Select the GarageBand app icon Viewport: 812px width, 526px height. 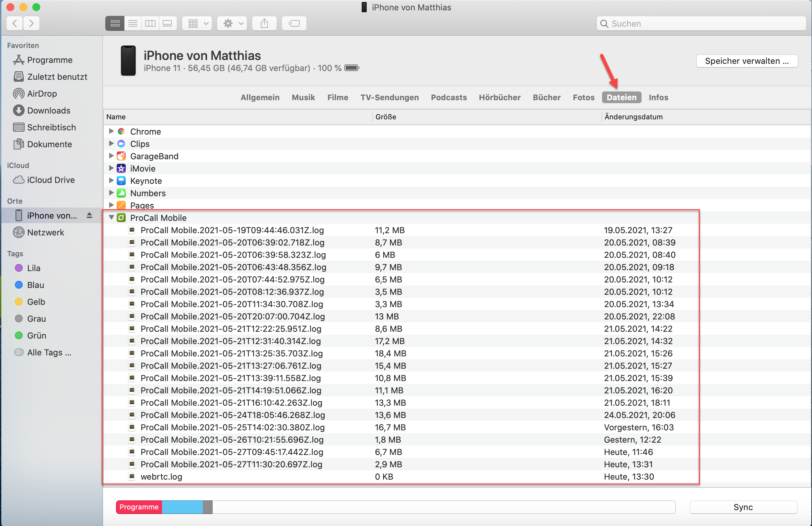click(x=121, y=156)
